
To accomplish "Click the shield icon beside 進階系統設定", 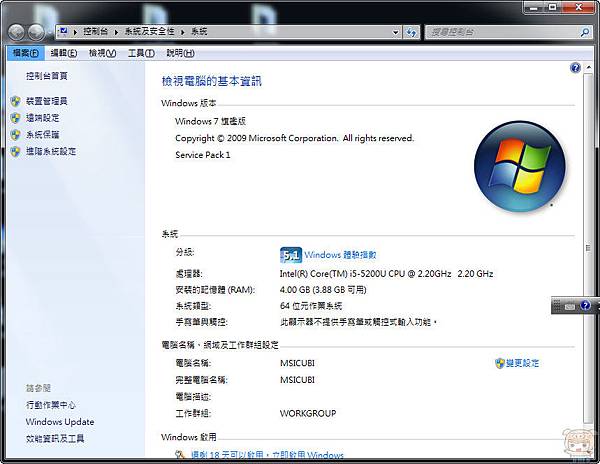I will click(x=15, y=151).
